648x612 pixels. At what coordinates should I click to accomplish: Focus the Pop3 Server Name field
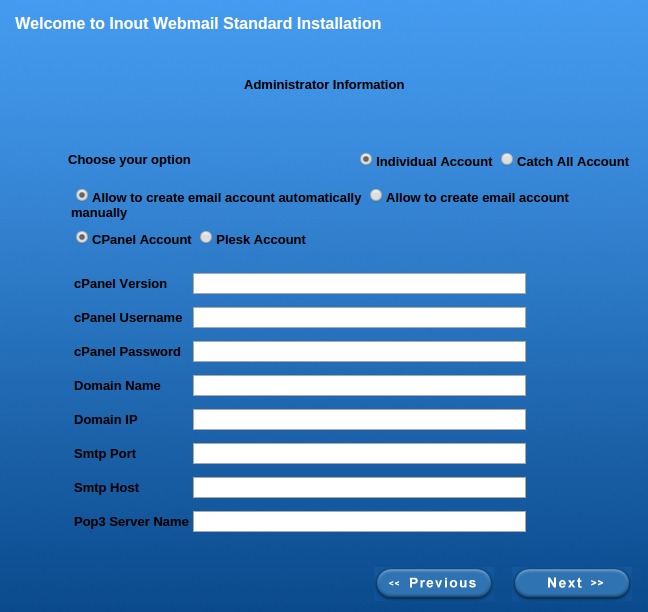(x=359, y=521)
